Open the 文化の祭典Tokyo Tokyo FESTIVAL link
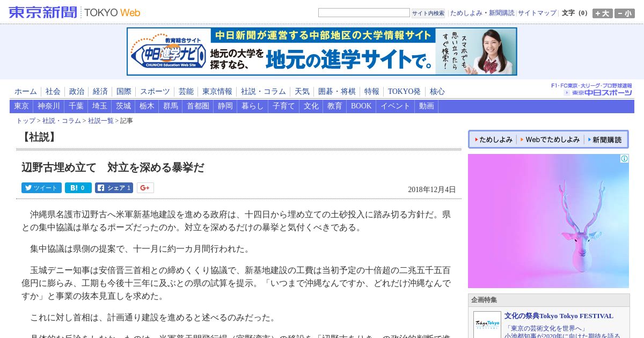Screen dimensions: 644x338 point(559,316)
